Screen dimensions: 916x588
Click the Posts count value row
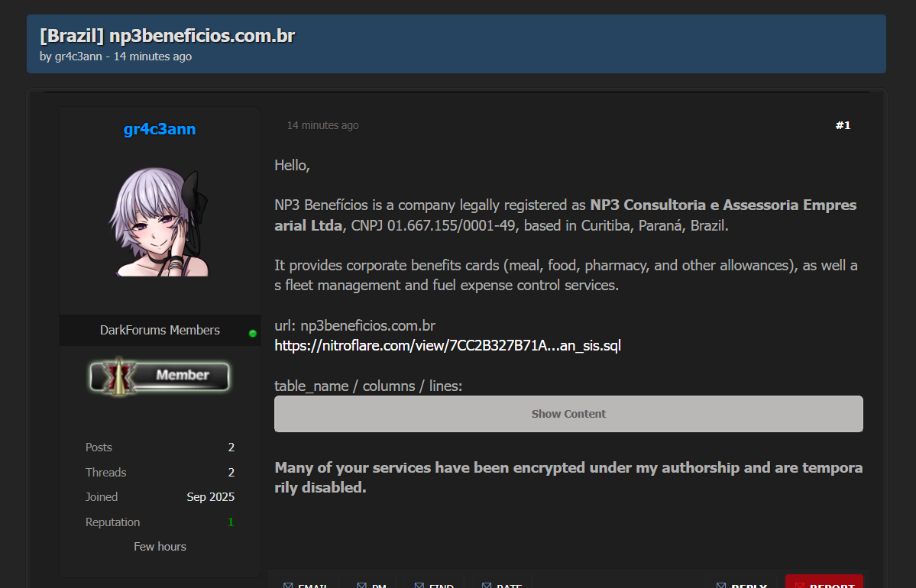pyautogui.click(x=160, y=447)
